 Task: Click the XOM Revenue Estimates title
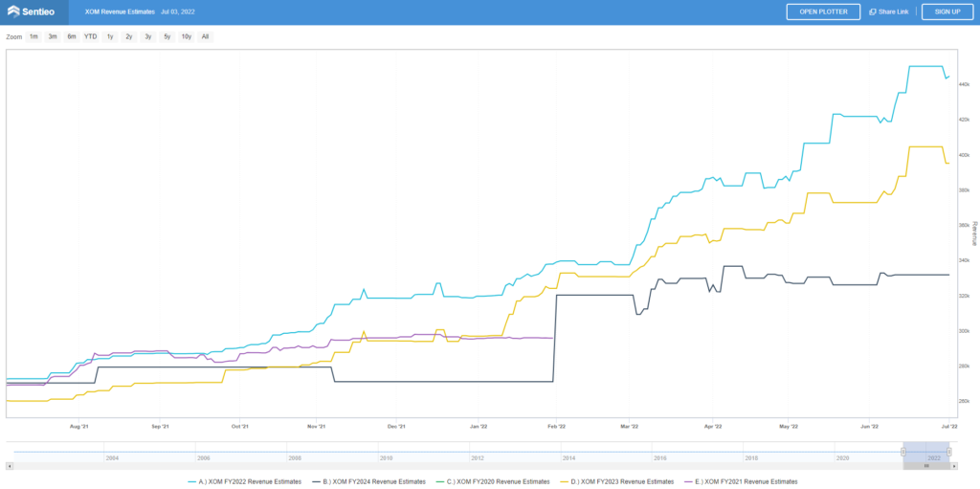(120, 11)
